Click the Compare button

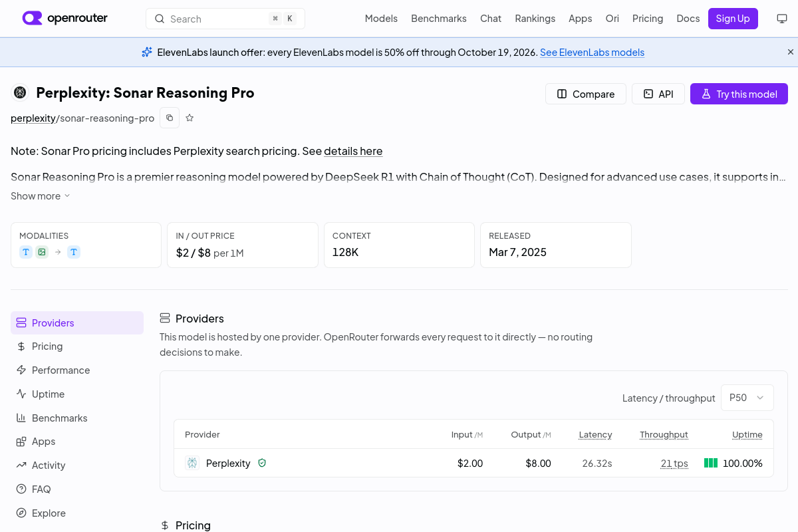[586, 94]
